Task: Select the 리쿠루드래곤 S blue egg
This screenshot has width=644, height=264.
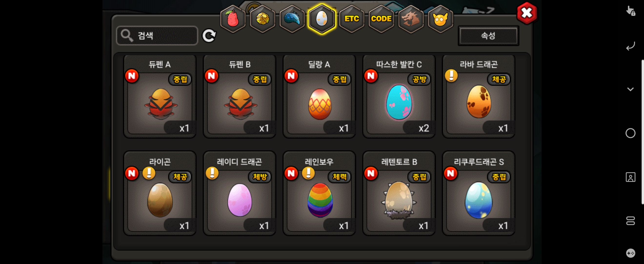Action: point(479,193)
